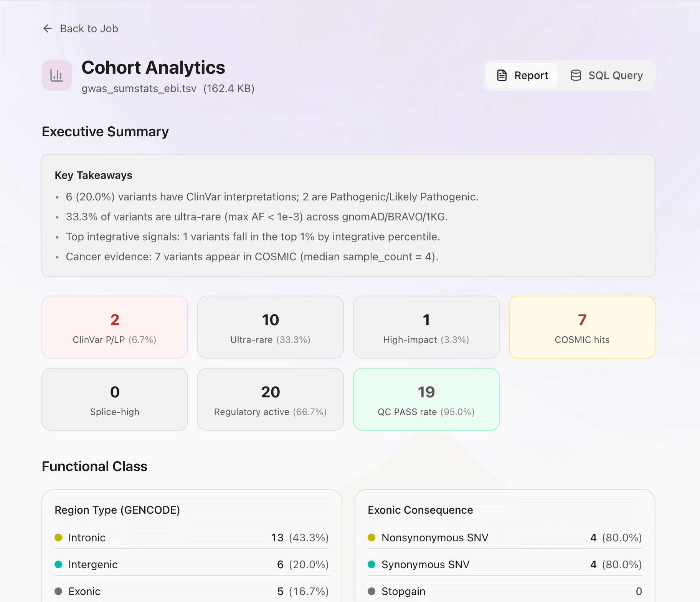
Task: Open the QC PASS rate card
Action: 426,399
